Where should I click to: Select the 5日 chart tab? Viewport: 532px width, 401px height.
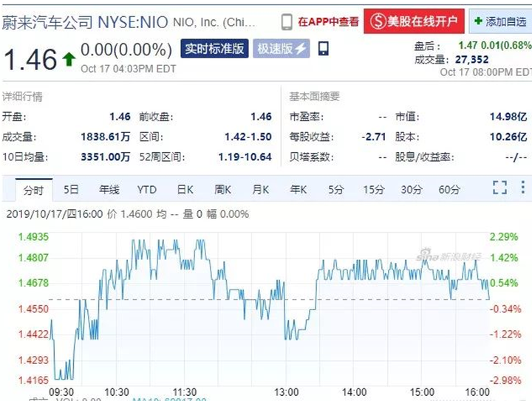pyautogui.click(x=71, y=190)
